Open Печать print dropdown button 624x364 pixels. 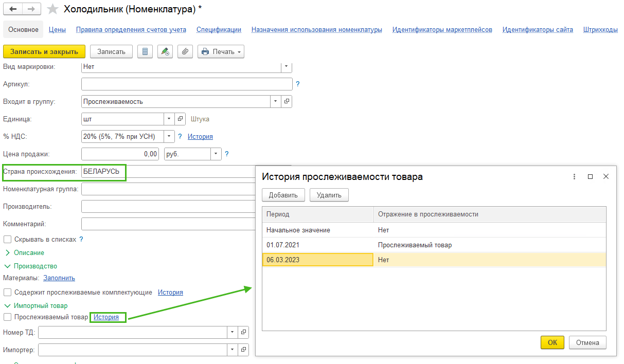pyautogui.click(x=221, y=51)
